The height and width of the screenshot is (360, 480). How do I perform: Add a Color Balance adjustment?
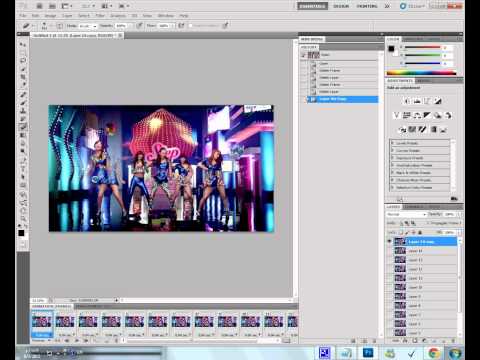point(417,115)
